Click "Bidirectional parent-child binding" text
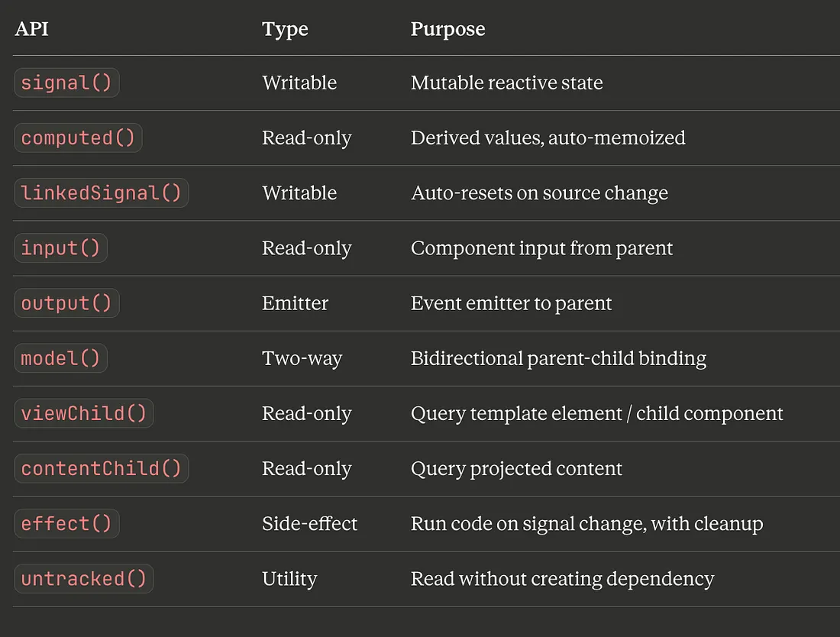The height and width of the screenshot is (637, 840). pyautogui.click(x=558, y=358)
